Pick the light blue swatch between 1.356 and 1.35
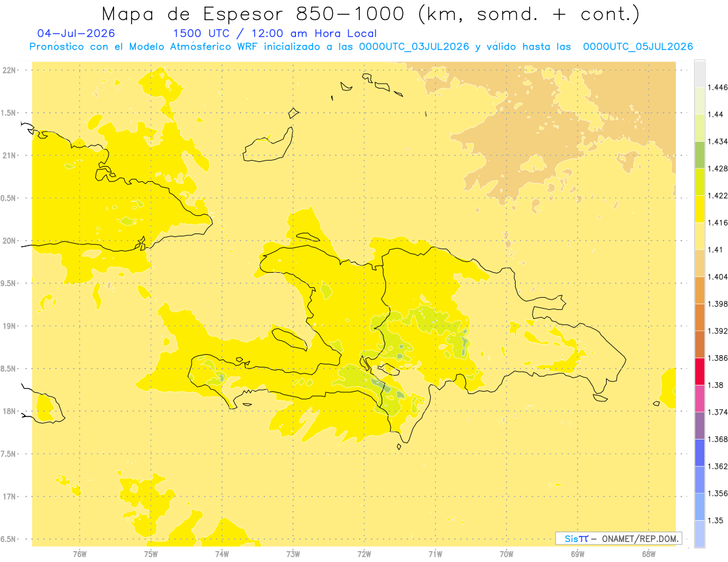Screen dimensions: 728x562 699,506
